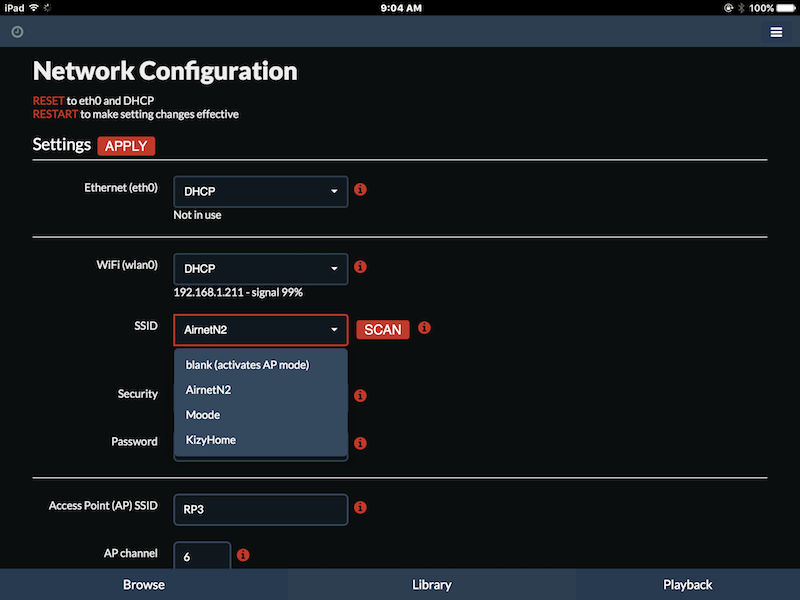Image resolution: width=800 pixels, height=600 pixels.
Task: Choose Moode from the SSID list
Action: click(261, 415)
